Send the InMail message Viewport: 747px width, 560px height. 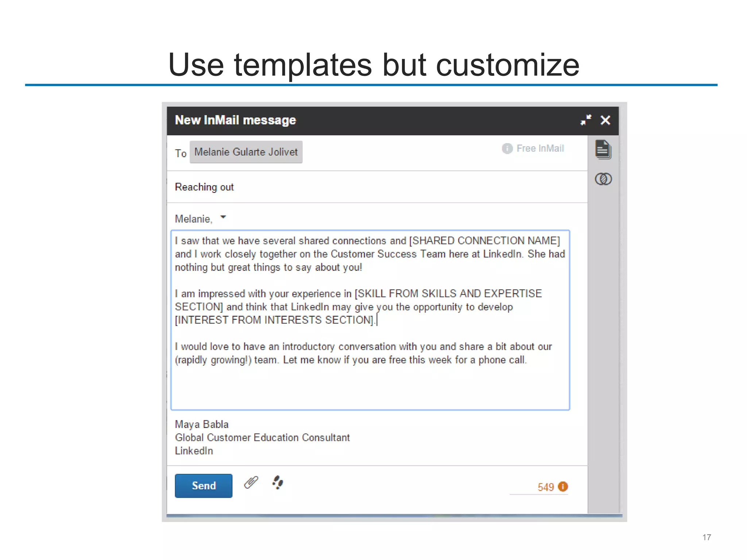point(204,486)
